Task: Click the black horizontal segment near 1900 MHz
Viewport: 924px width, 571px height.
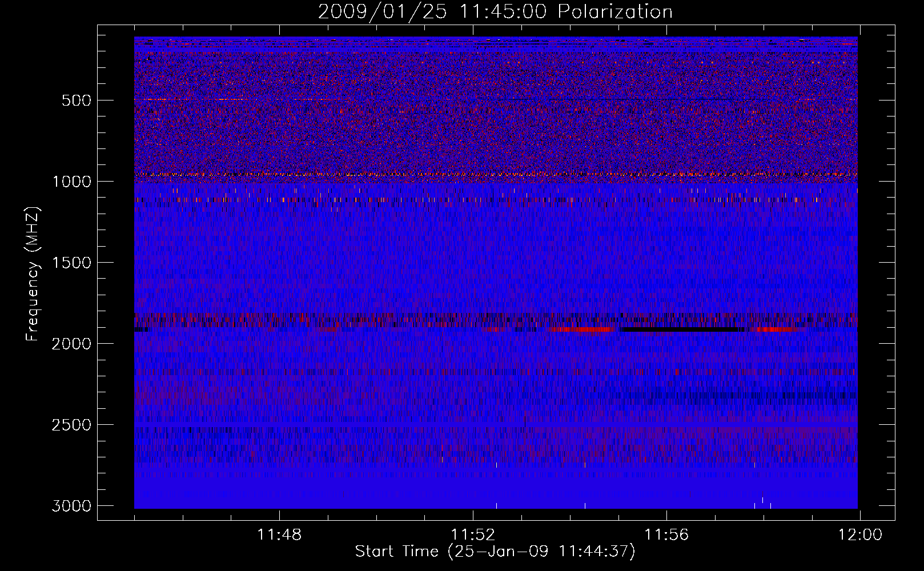Action: coord(682,329)
